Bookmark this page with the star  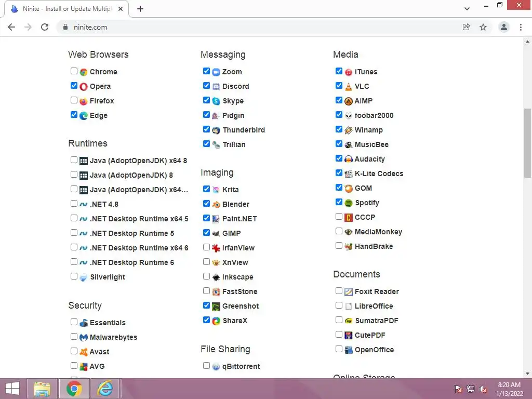pyautogui.click(x=483, y=27)
